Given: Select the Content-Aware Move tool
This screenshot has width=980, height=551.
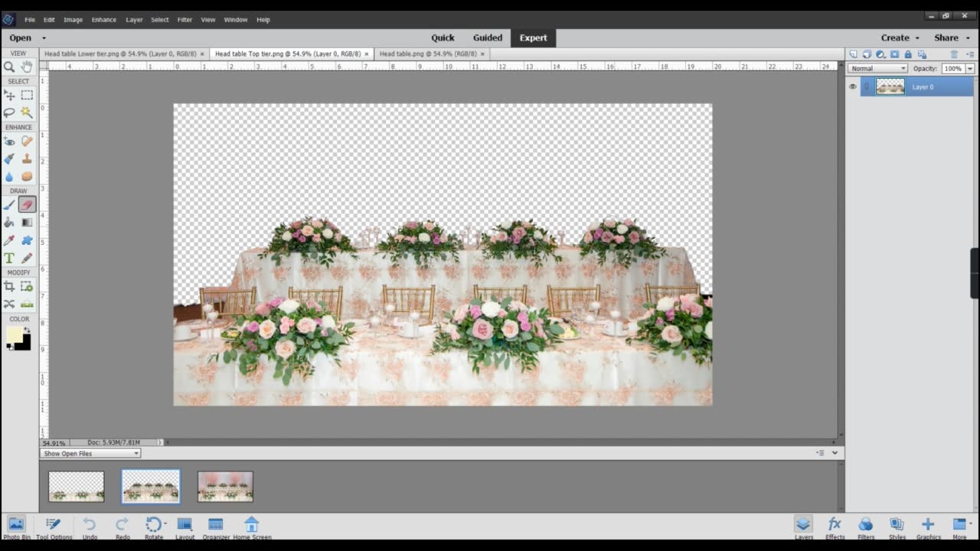Looking at the screenshot, I should click(9, 304).
